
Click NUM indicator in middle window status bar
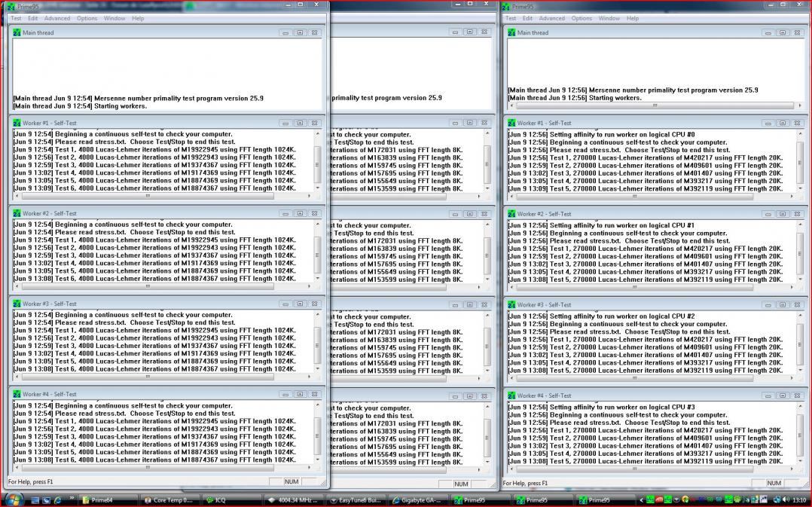(x=462, y=484)
